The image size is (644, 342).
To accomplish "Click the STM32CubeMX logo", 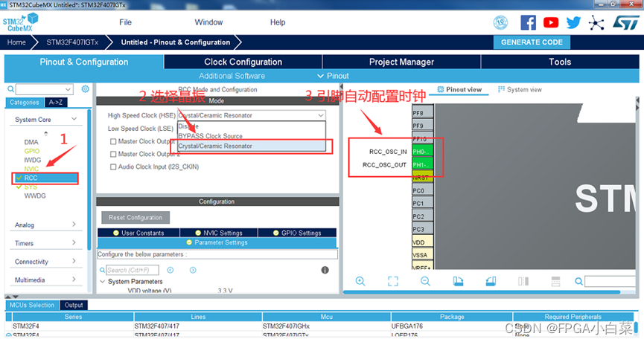I will click(21, 22).
